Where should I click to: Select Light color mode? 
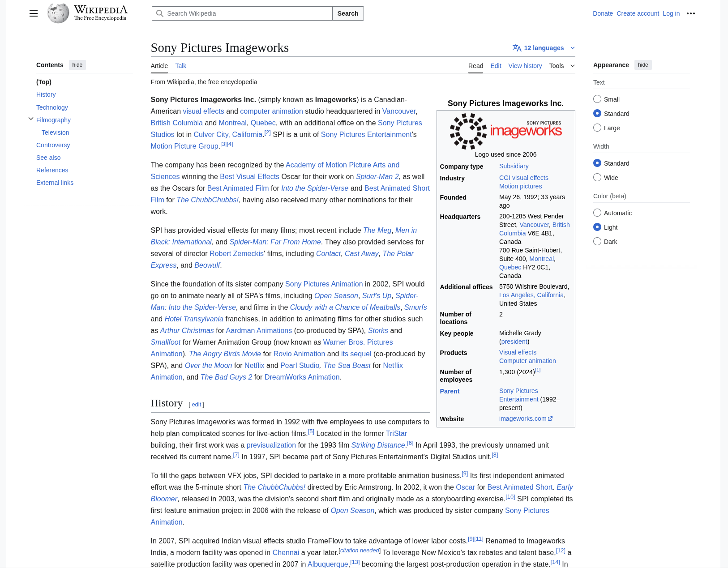tap(597, 227)
